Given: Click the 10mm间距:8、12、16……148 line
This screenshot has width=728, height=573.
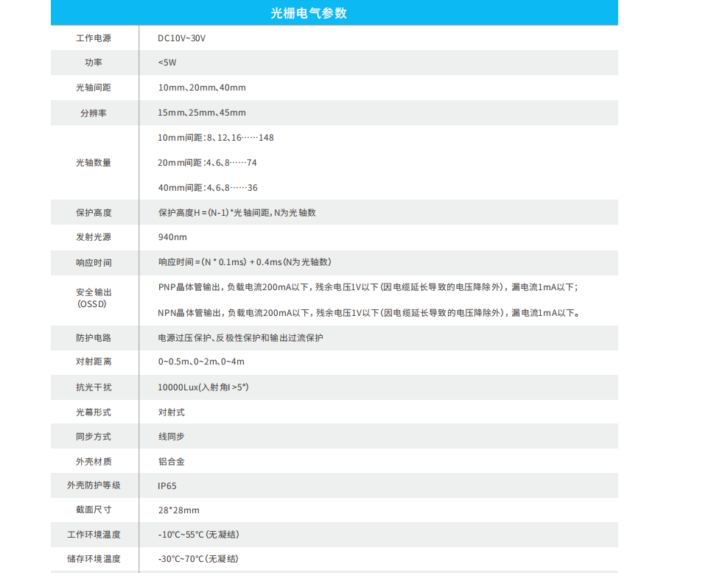Looking at the screenshot, I should (x=216, y=138).
